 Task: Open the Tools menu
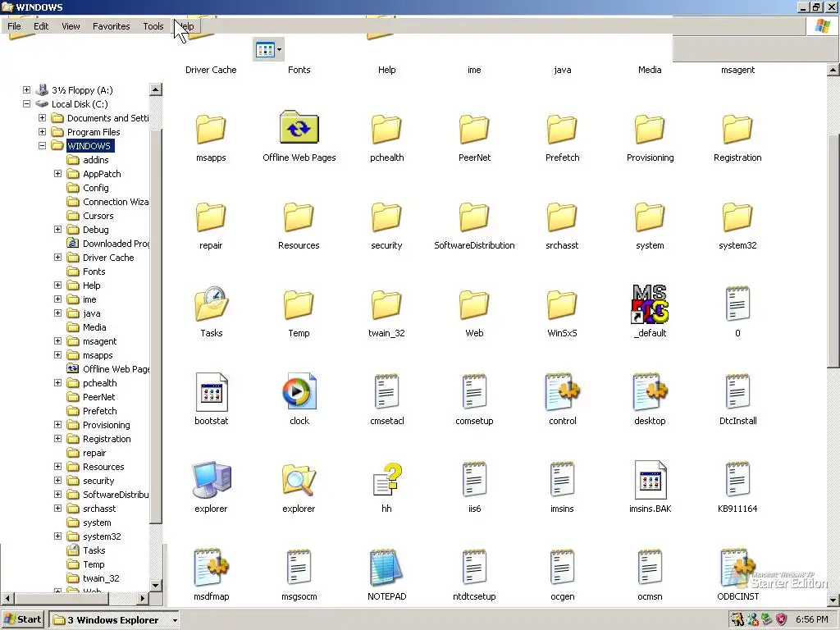[x=153, y=26]
